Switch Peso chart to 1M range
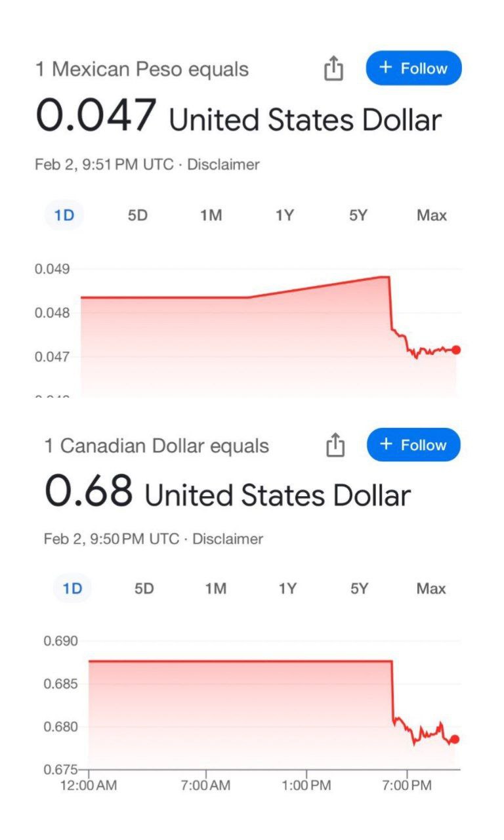The image size is (504, 840). [x=211, y=215]
